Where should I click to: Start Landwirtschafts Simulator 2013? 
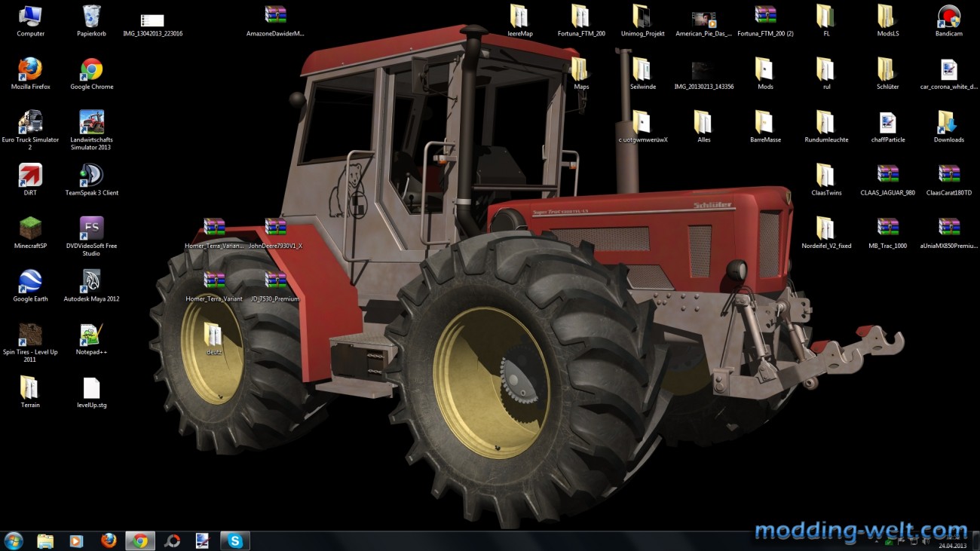91,130
